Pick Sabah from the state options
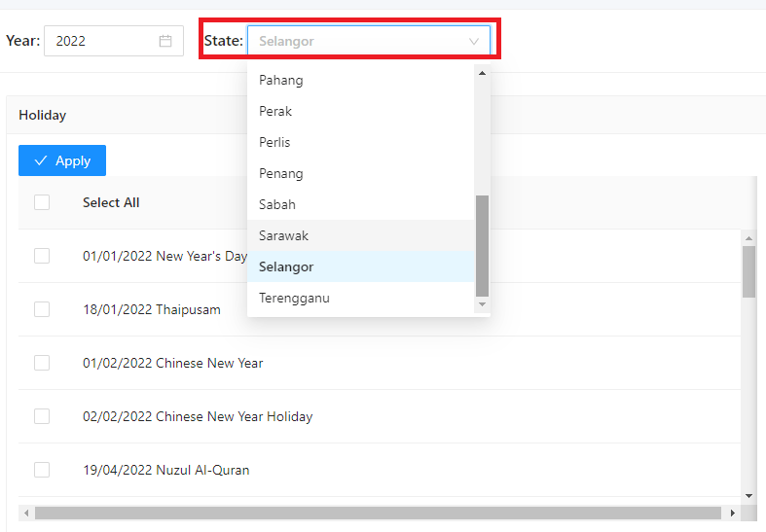Screen dimensions: 766x532 277,204
